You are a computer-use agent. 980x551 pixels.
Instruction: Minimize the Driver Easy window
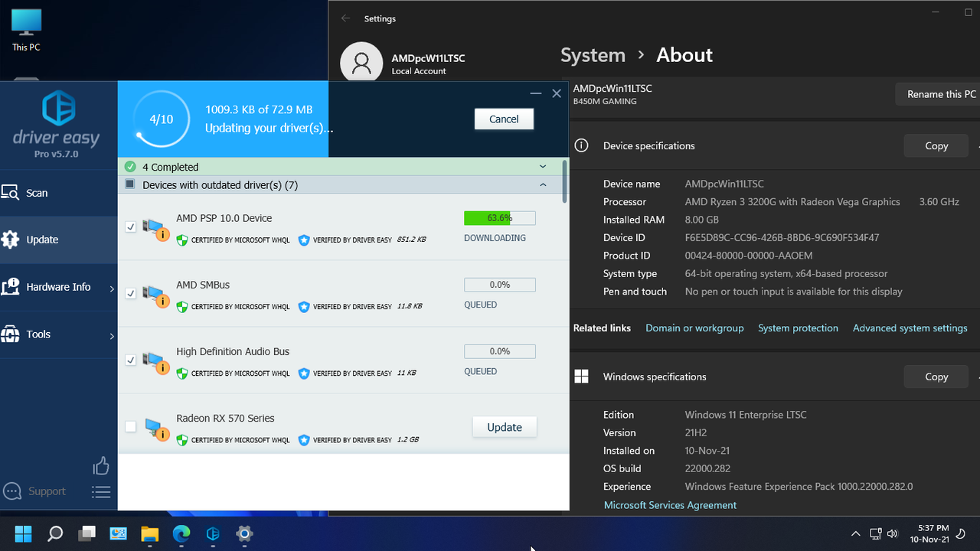pyautogui.click(x=536, y=93)
